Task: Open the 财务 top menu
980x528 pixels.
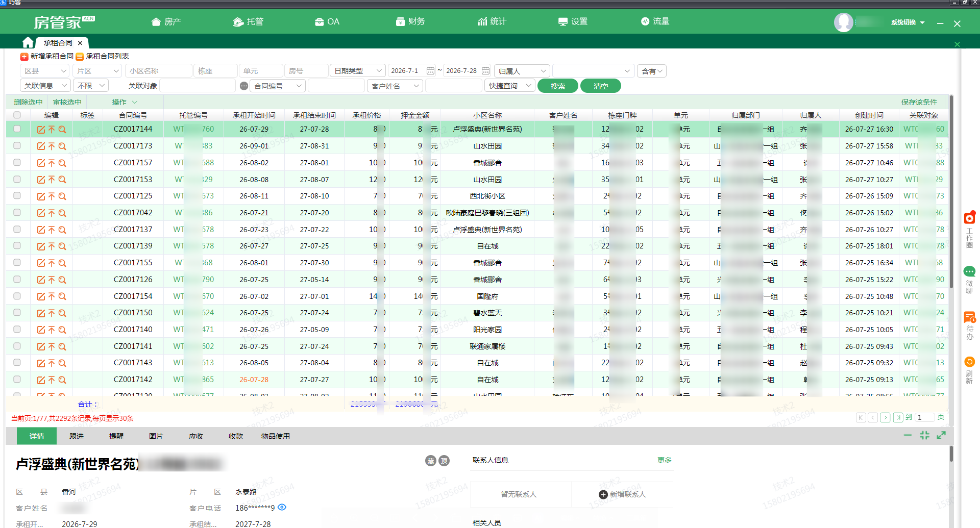Action: (x=410, y=21)
